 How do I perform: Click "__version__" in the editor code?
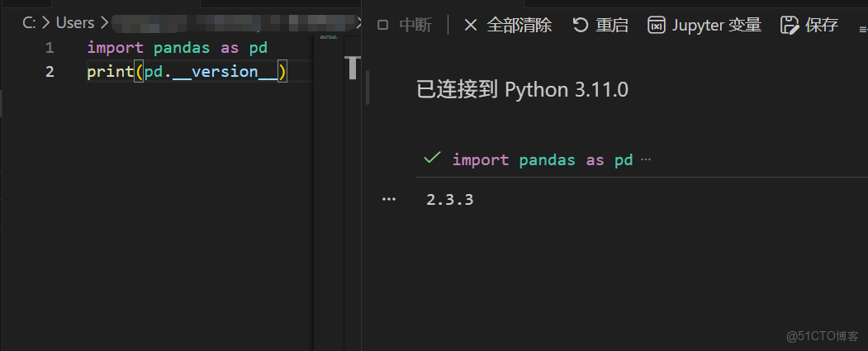click(225, 72)
